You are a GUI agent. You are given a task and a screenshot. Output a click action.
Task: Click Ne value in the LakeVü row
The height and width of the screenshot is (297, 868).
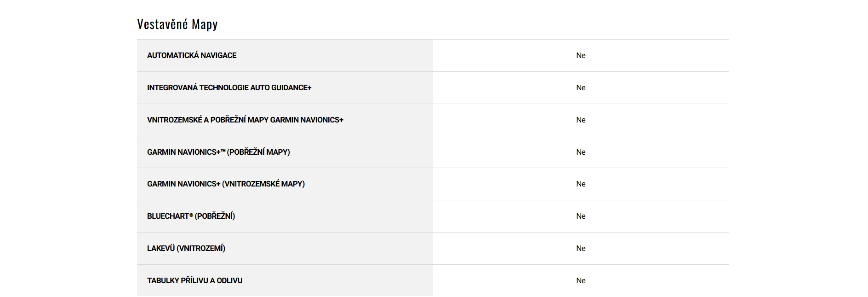pos(581,248)
